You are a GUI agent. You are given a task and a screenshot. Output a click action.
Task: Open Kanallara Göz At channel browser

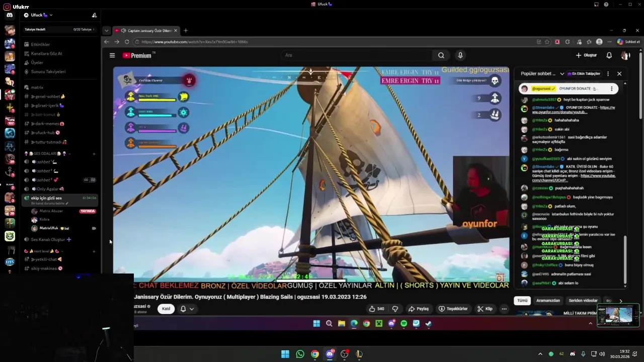coord(46,53)
